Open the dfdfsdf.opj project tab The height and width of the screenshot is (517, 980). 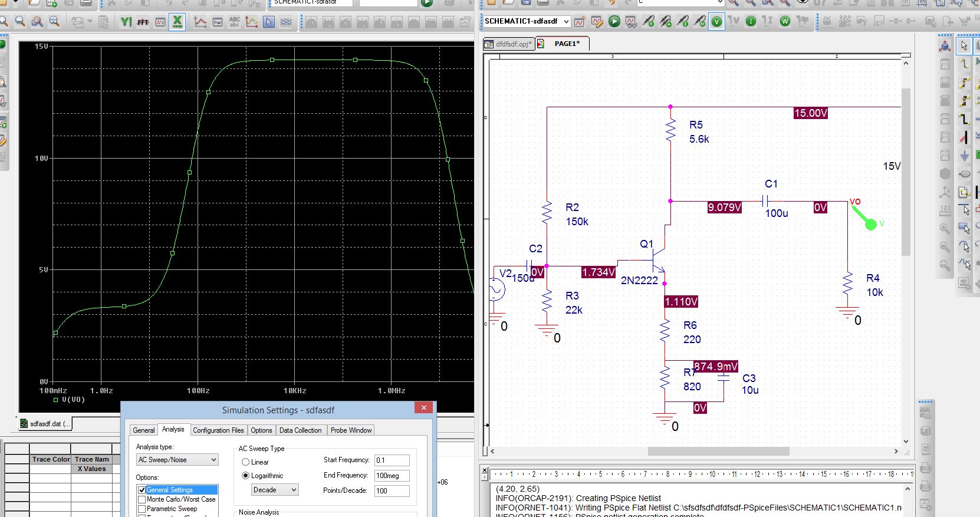509,44
